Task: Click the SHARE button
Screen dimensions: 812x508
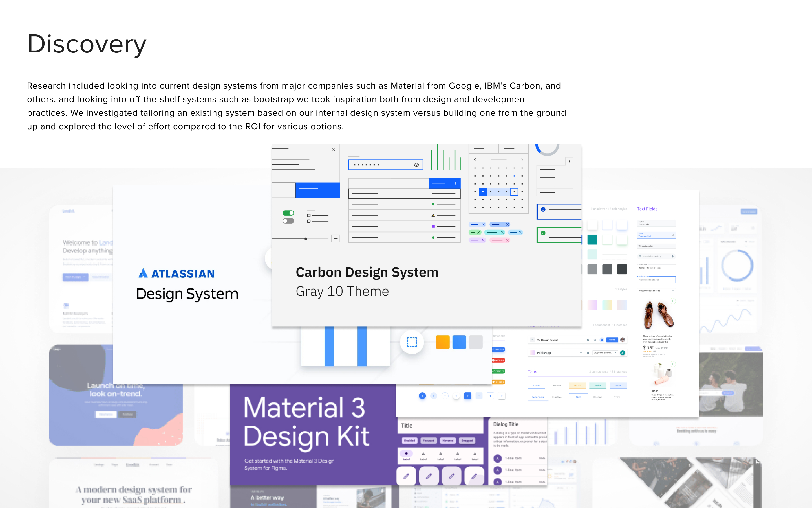Action: point(612,340)
